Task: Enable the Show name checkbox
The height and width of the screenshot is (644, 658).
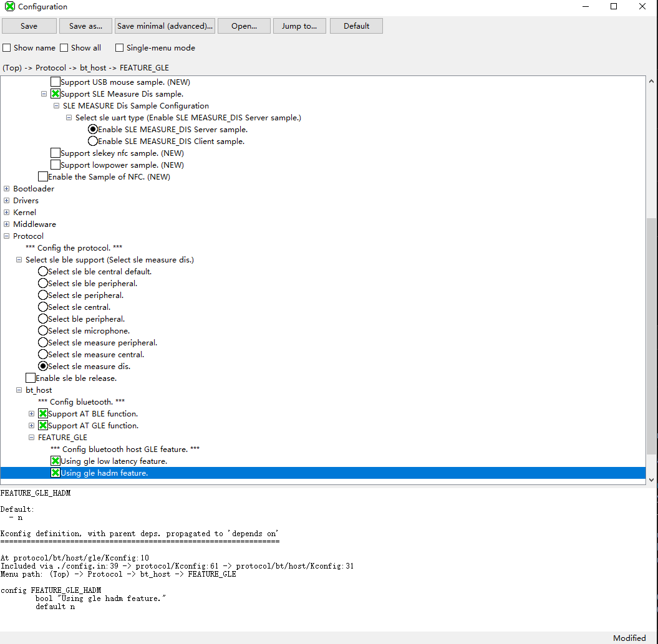Action: 7,48
